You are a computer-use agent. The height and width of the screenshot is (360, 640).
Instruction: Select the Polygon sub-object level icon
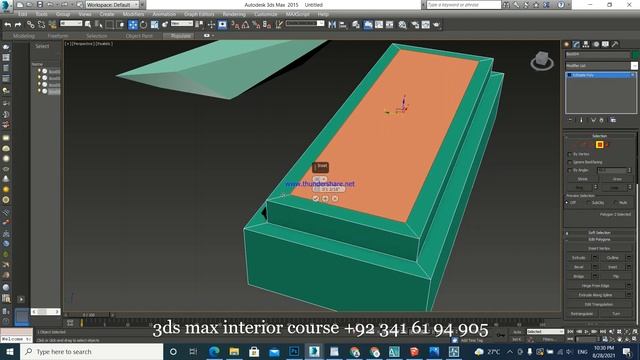(599, 144)
